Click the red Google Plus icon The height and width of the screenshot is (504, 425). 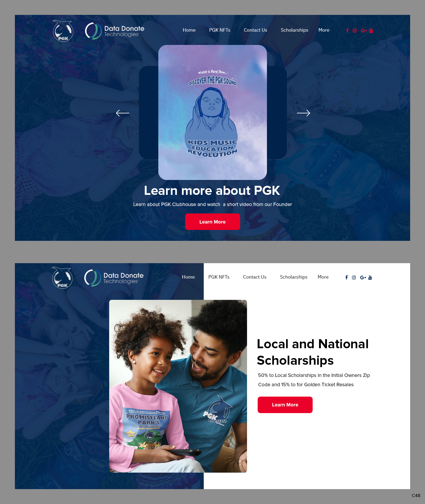coord(364,31)
